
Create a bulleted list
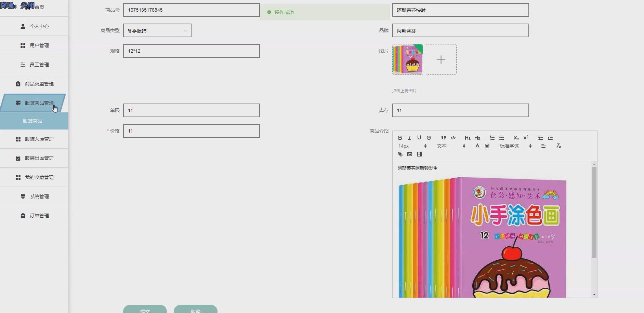point(502,138)
